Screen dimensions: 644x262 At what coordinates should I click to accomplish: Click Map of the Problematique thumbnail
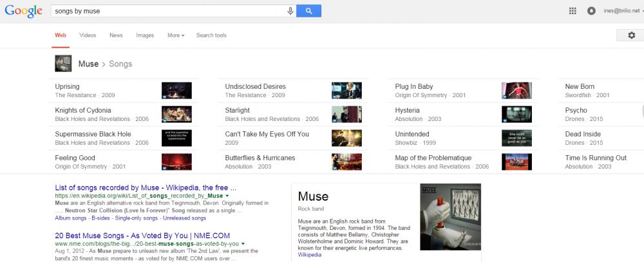pyautogui.click(x=516, y=162)
